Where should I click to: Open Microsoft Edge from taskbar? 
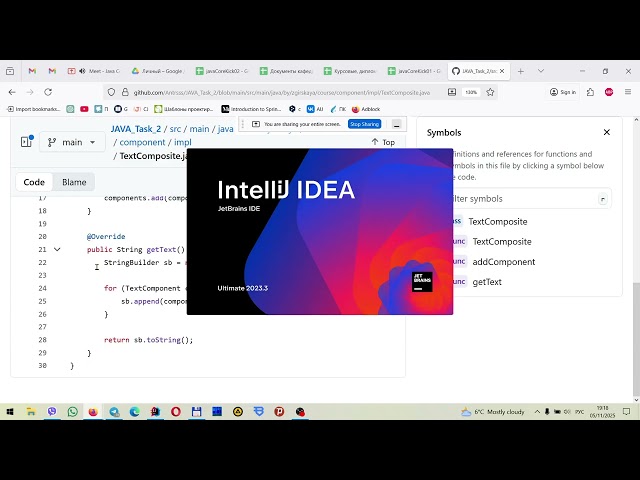click(x=135, y=411)
